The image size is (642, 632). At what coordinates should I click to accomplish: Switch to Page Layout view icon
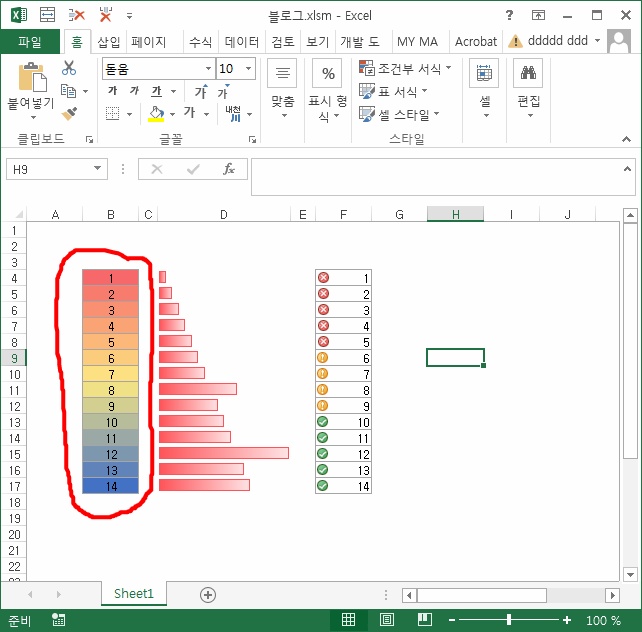tap(387, 620)
